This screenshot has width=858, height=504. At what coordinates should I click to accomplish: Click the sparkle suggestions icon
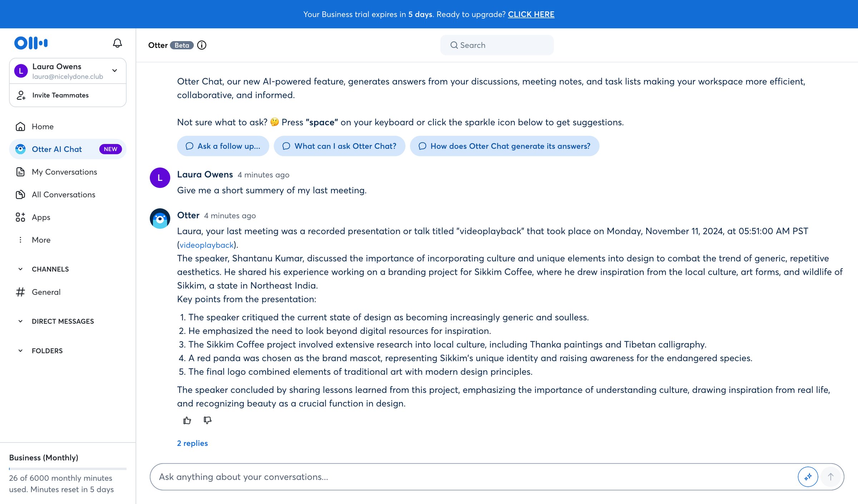click(808, 477)
